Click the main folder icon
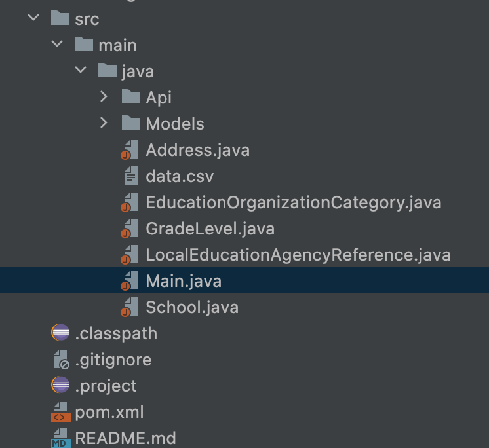The width and height of the screenshot is (489, 448). coord(84,44)
